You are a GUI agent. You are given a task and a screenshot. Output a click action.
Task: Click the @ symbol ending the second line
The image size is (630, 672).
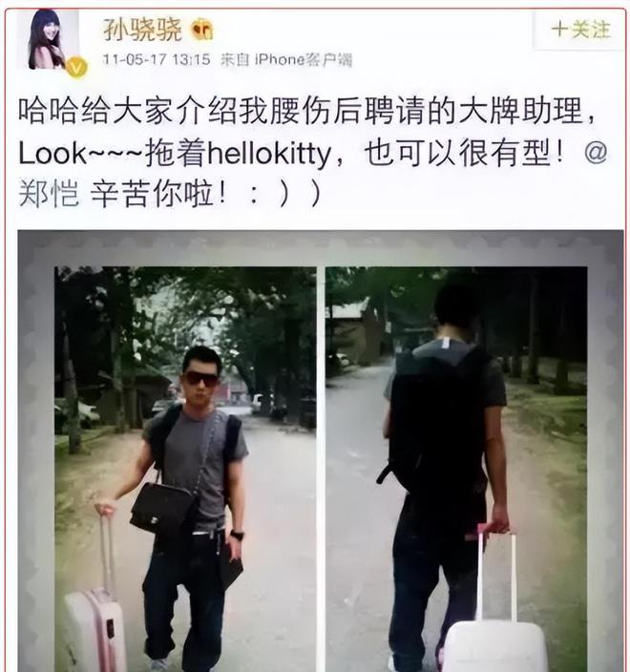tap(596, 152)
